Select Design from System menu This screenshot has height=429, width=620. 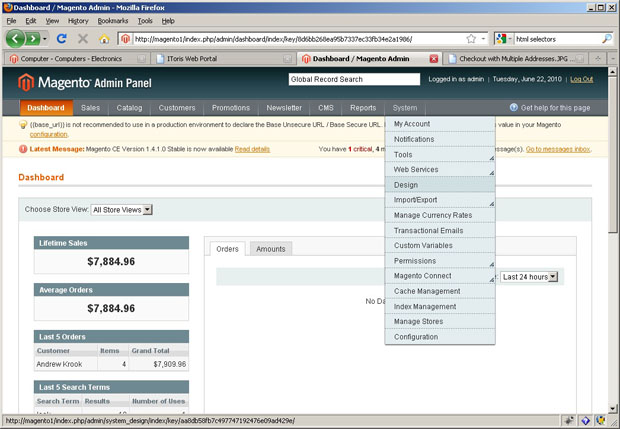pos(440,185)
